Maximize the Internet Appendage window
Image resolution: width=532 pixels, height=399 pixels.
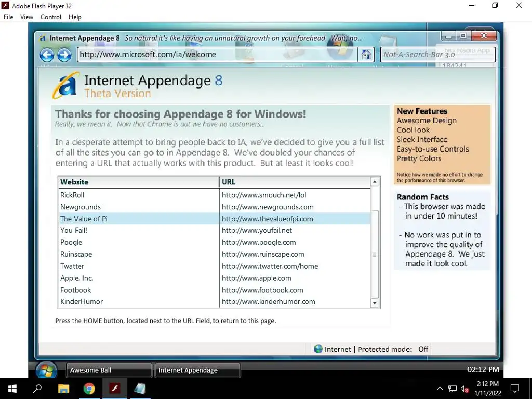point(463,36)
